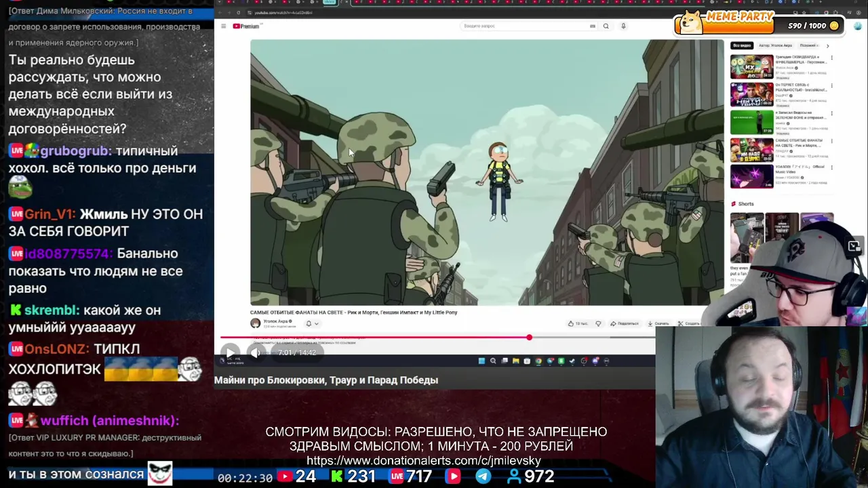Expand the notification bell dropdown chevron
This screenshot has width=868, height=488.
tap(316, 323)
